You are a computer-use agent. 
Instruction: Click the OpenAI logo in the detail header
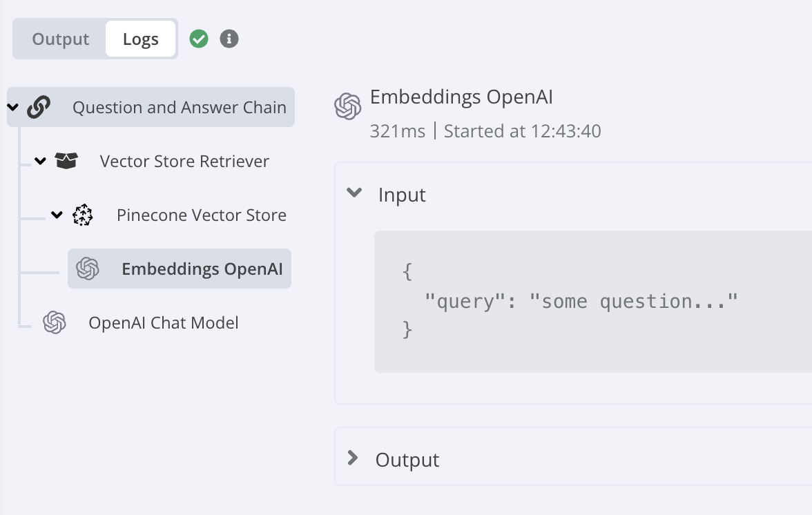tap(347, 106)
